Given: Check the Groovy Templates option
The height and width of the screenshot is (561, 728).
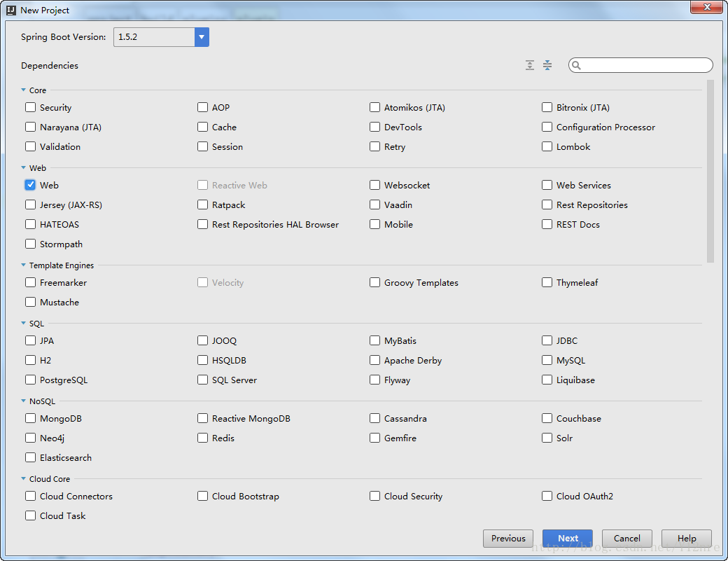Looking at the screenshot, I should coord(374,282).
